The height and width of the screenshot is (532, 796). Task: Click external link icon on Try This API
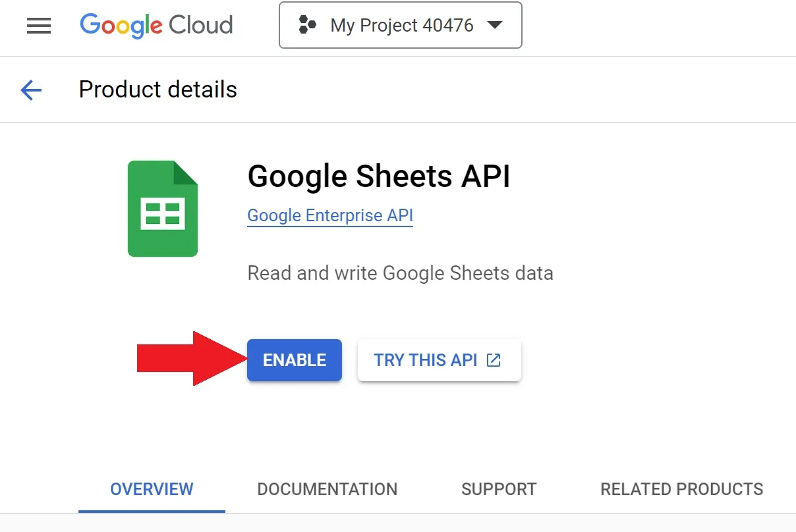494,360
